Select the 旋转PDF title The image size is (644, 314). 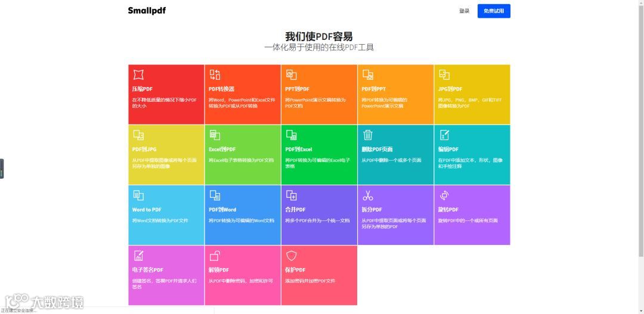pos(448,210)
